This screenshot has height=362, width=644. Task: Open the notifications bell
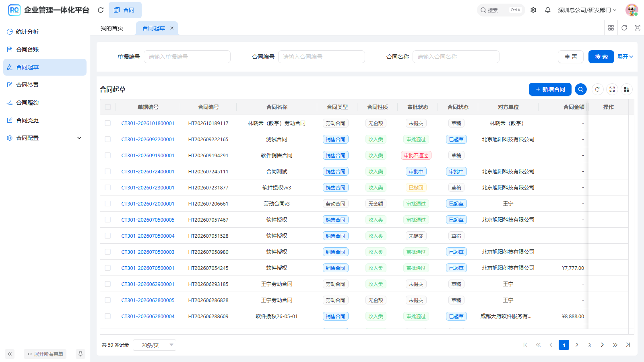click(548, 10)
